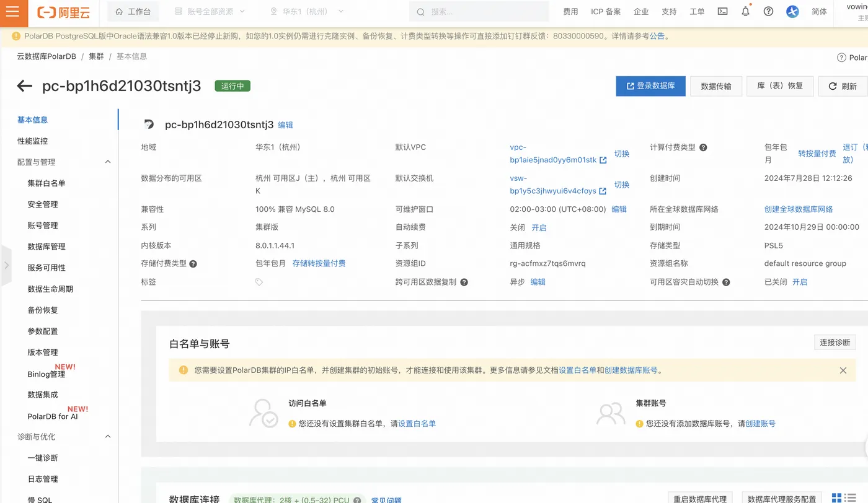Click 切换 beside the default VPC
Image resolution: width=868 pixels, height=503 pixels.
click(621, 154)
